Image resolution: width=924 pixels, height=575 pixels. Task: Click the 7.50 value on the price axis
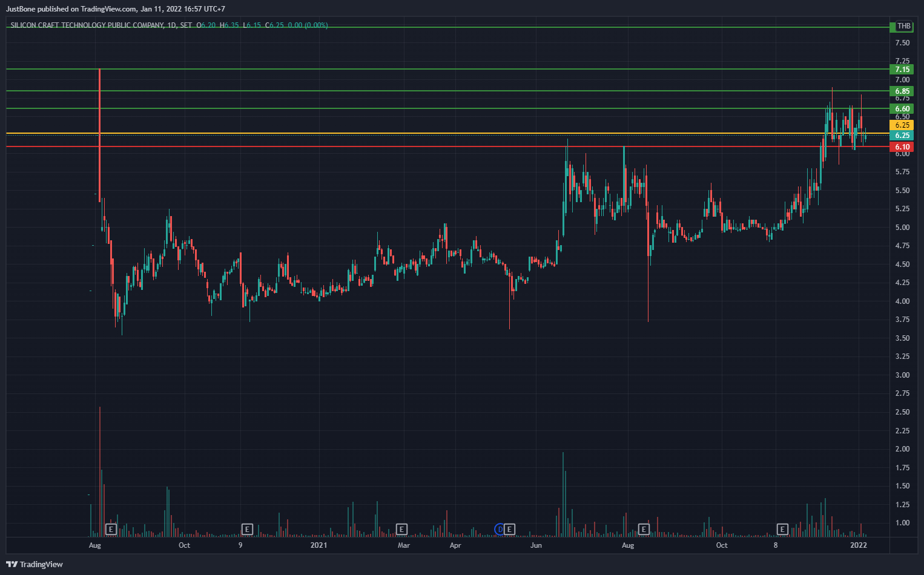click(x=902, y=43)
